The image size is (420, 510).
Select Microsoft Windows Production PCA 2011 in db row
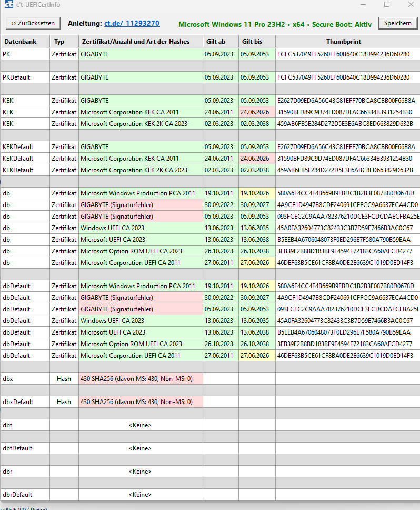[x=141, y=193]
